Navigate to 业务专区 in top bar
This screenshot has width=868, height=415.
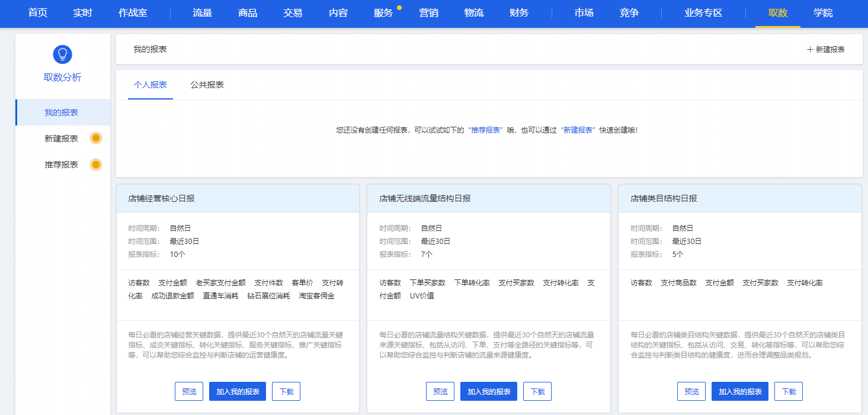point(703,13)
